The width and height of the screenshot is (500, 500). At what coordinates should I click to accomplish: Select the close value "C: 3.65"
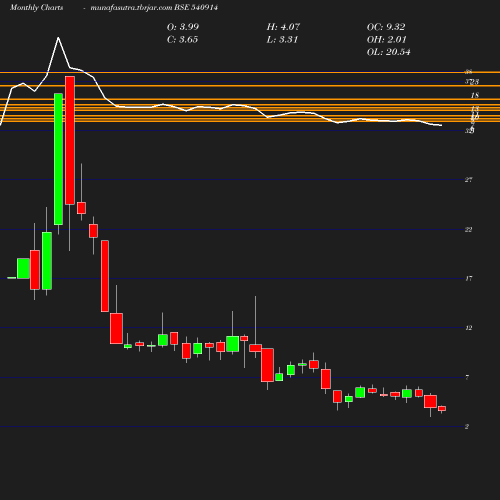(x=182, y=39)
